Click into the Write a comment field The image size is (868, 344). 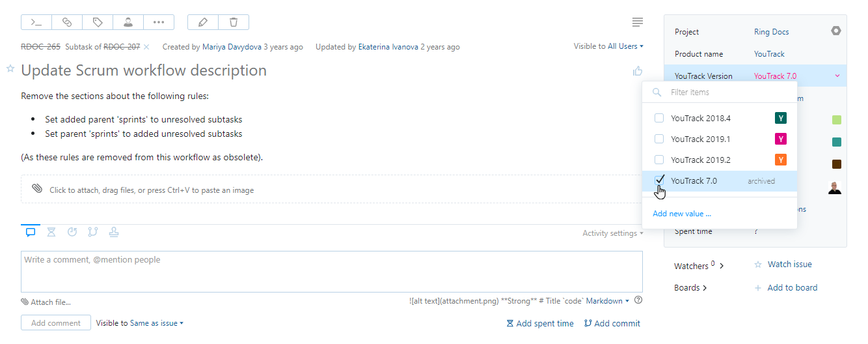(332, 272)
